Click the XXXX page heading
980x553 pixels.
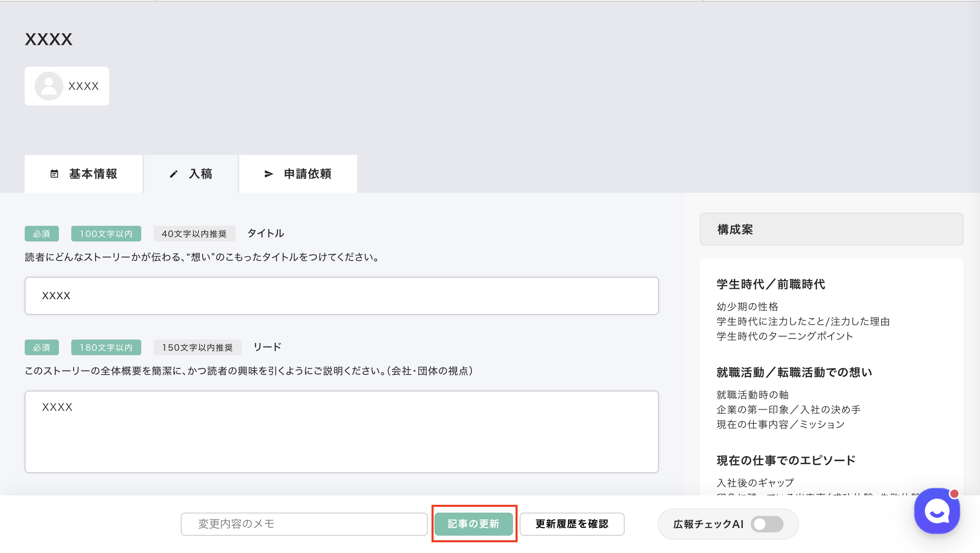click(49, 40)
